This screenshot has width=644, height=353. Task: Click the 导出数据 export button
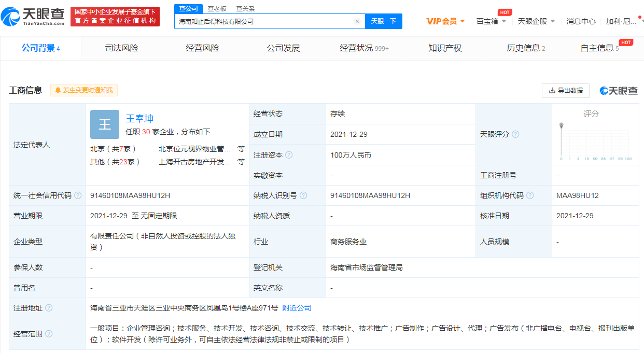point(565,91)
